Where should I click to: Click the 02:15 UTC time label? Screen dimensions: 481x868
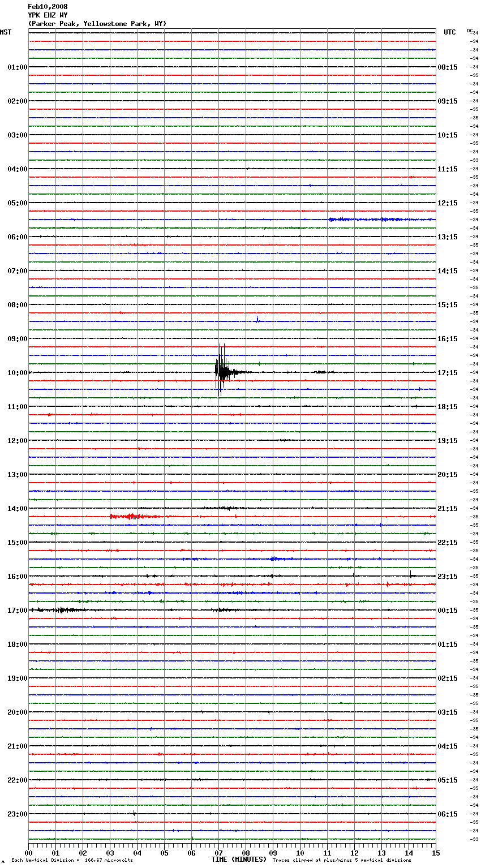[448, 678]
